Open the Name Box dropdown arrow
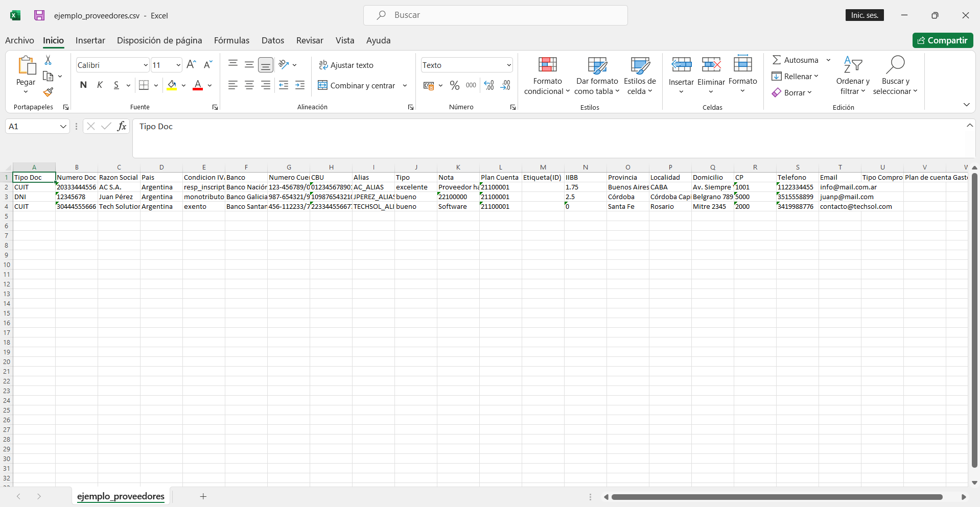The height and width of the screenshot is (507, 980). click(x=63, y=126)
